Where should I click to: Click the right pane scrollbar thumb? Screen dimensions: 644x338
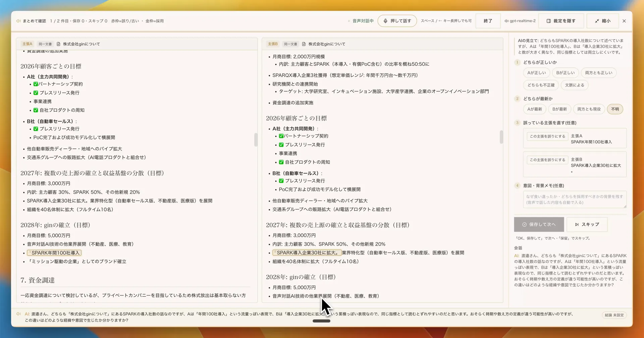tap(501, 137)
